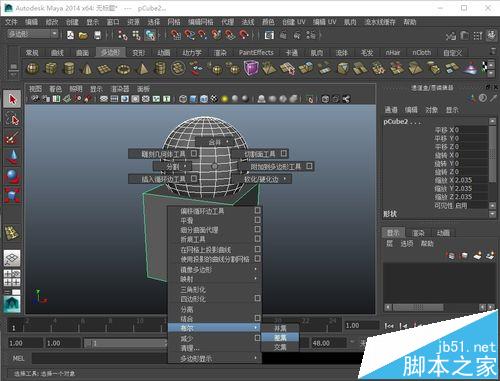Create a polygon plane from the shelf
The width and height of the screenshot is (500, 381).
pos(105,69)
